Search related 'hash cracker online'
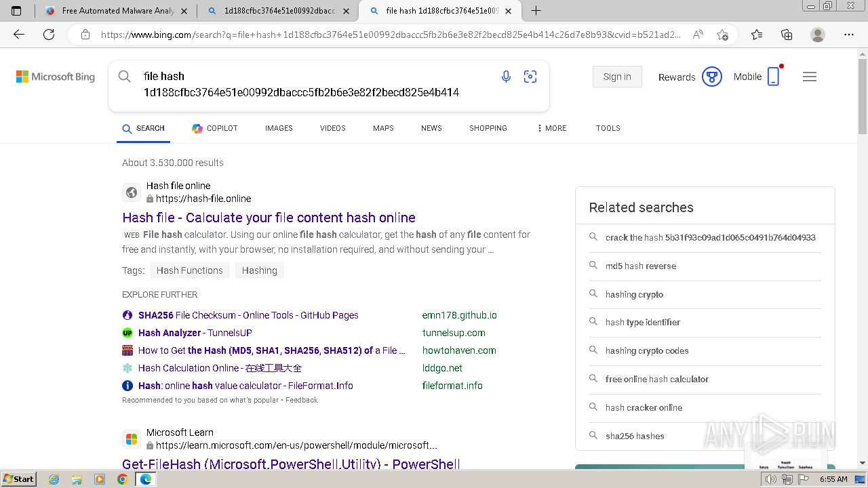The height and width of the screenshot is (488, 868). pos(644,407)
